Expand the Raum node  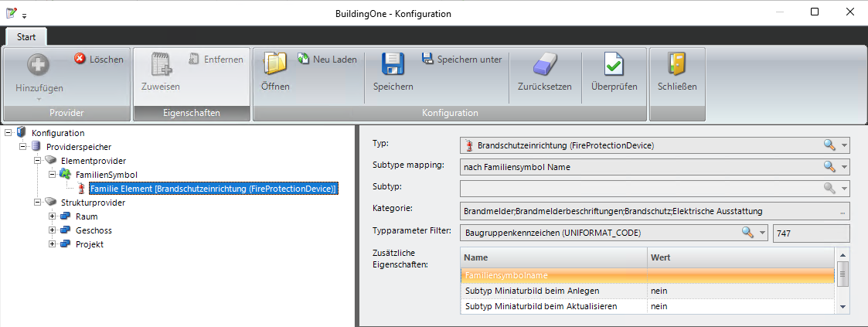(x=52, y=216)
